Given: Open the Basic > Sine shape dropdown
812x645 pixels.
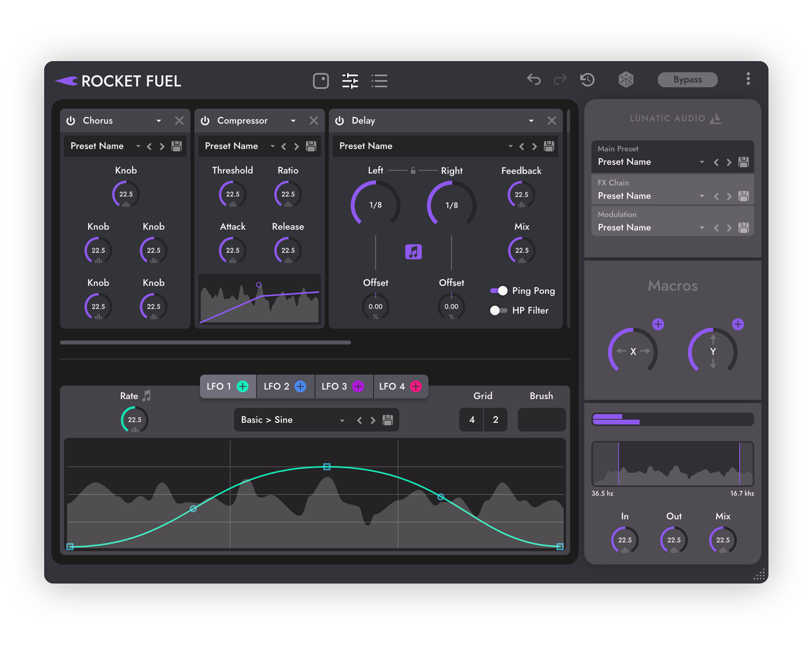Looking at the screenshot, I should tap(342, 420).
